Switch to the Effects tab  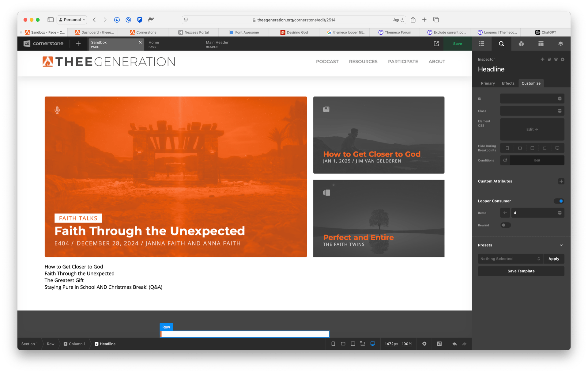pyautogui.click(x=508, y=83)
